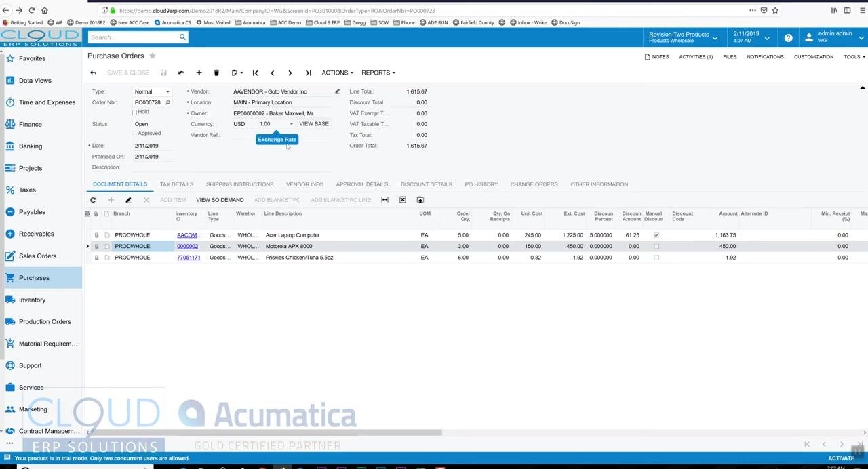This screenshot has height=469, width=868.
Task: Open the help question mark icon
Action: (x=788, y=38)
